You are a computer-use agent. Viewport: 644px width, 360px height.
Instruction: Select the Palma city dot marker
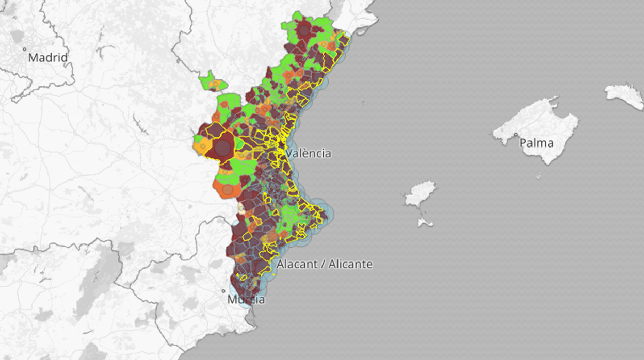coord(515,135)
